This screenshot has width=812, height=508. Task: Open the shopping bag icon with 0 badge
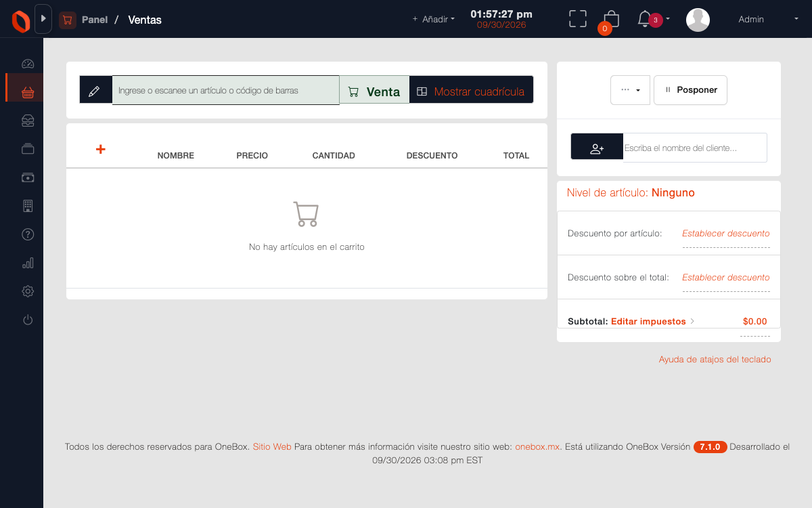click(611, 19)
